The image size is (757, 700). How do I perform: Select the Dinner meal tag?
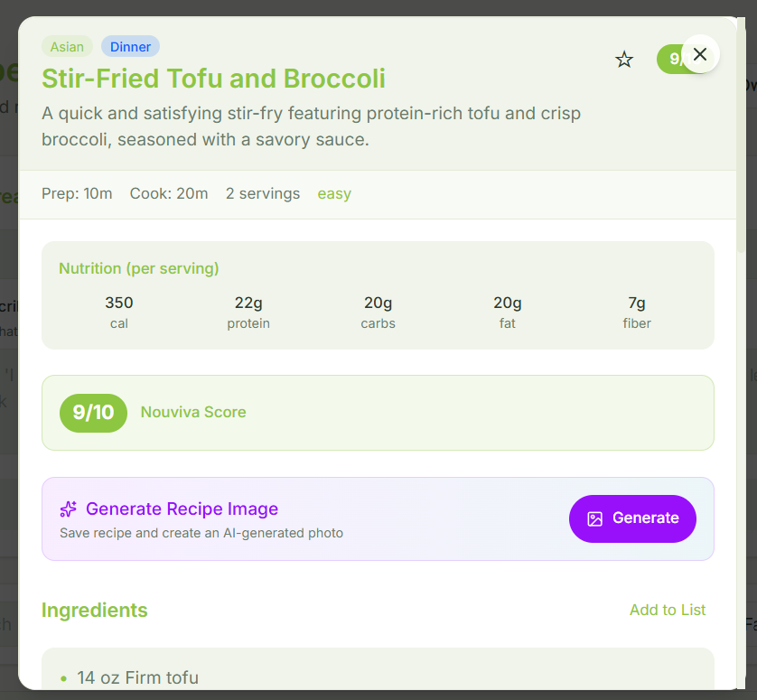coord(130,46)
